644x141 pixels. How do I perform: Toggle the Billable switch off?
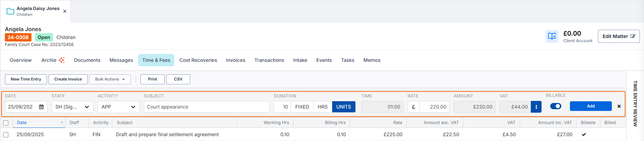click(x=556, y=106)
